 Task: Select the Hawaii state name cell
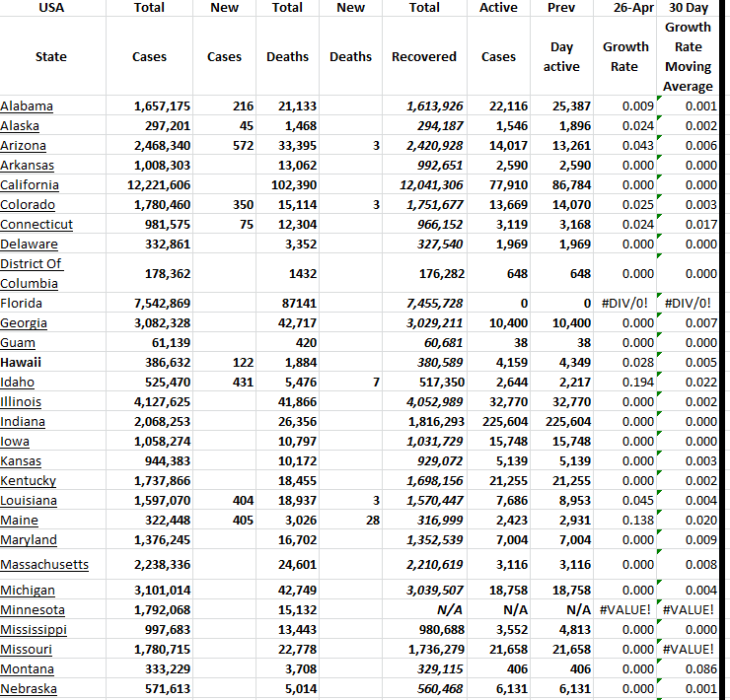[20, 363]
